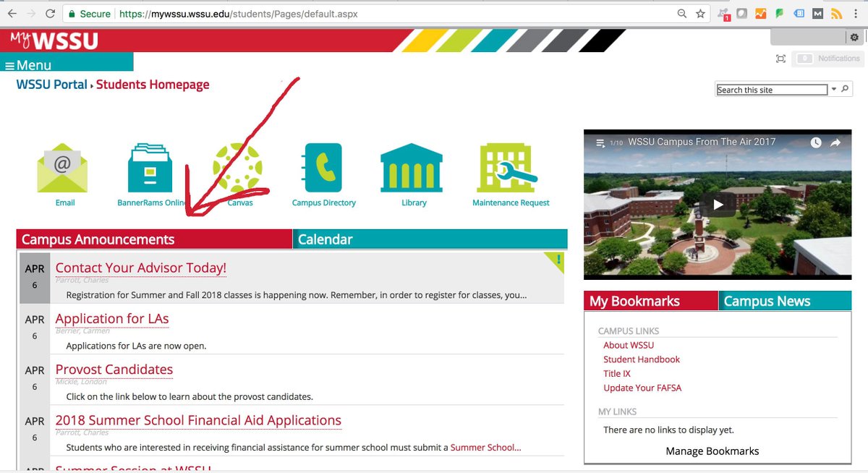Open the Email envelope icon
Viewport: 868px width, 473px height.
click(62, 168)
